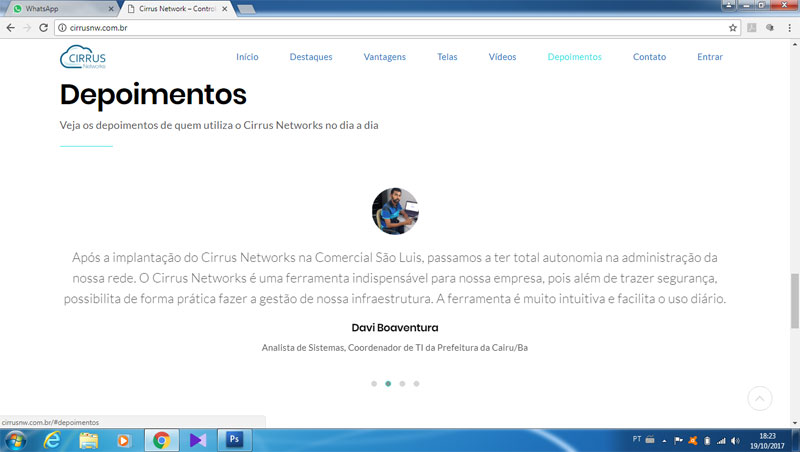The width and height of the screenshot is (800, 452).
Task: Launch Internet Explorer from the taskbar
Action: pos(52,440)
